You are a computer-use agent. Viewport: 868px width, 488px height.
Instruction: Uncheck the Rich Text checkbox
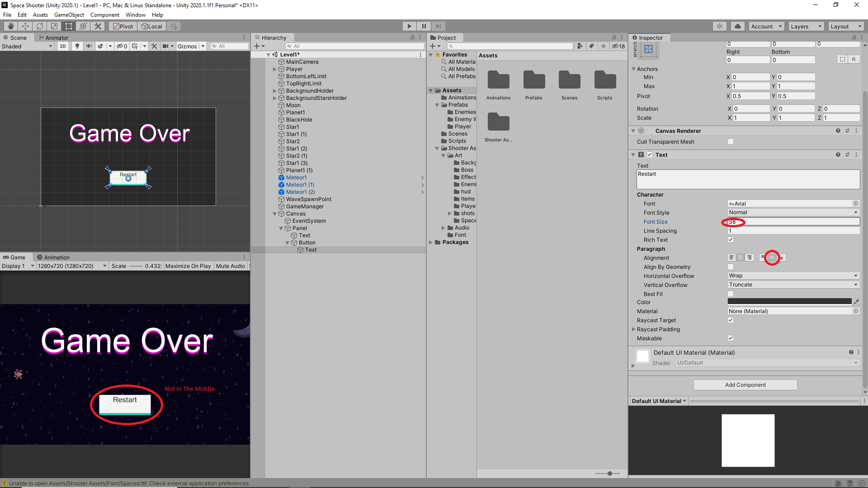pyautogui.click(x=731, y=240)
